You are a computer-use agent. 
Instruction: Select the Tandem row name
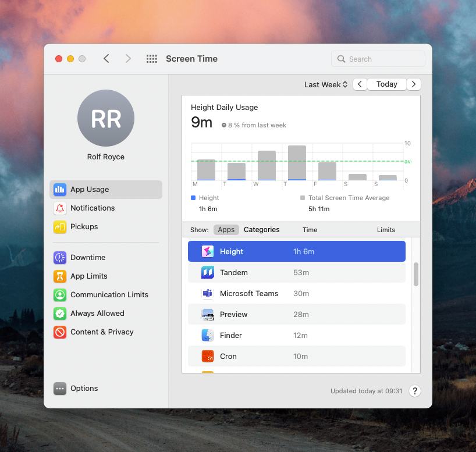(x=234, y=273)
